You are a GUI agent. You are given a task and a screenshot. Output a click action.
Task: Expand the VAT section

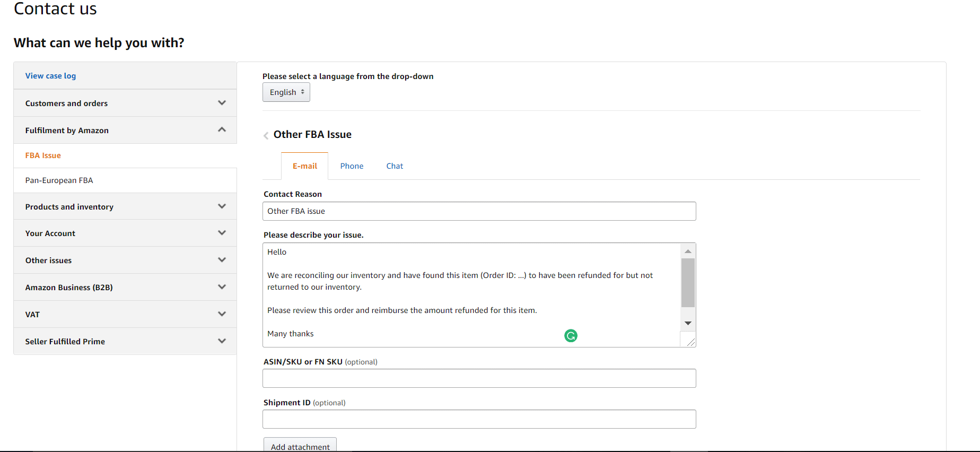tap(222, 314)
